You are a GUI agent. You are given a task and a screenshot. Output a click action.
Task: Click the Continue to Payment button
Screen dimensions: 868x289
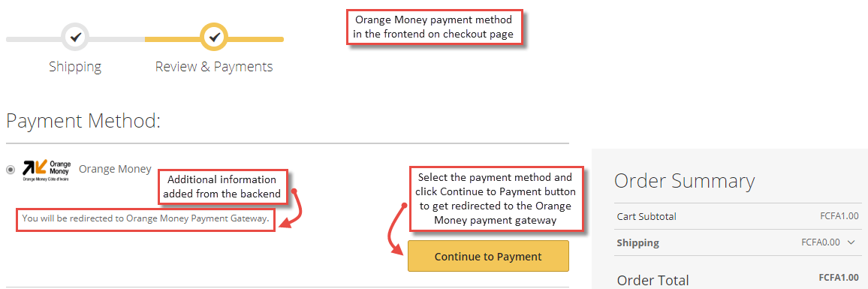click(x=488, y=256)
